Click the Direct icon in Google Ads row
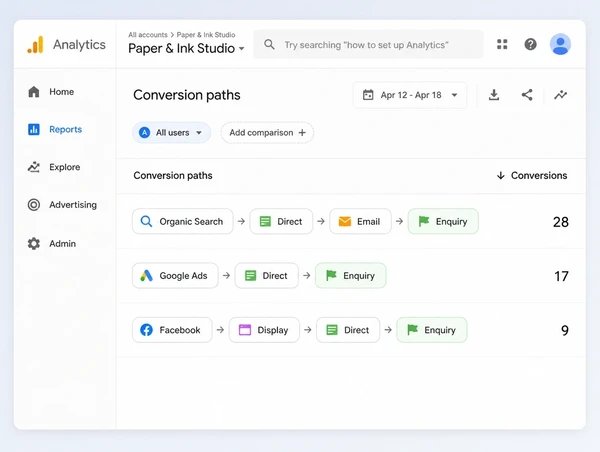The height and width of the screenshot is (452, 600). point(250,276)
